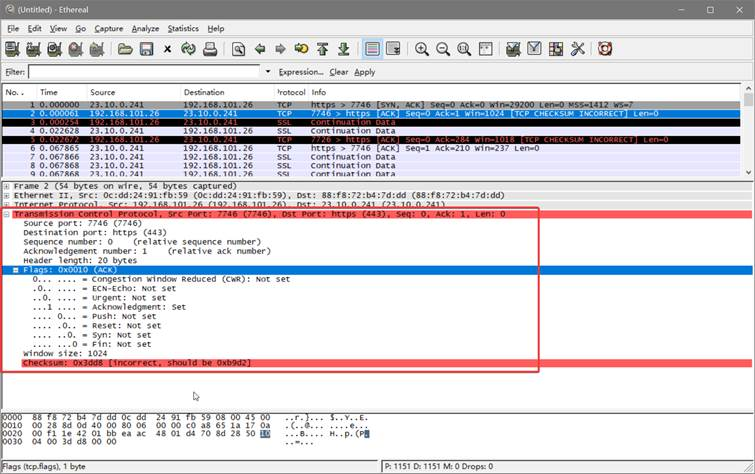Screen dimensions: 755x474
Task: Open coloring rules icon
Action: tap(556, 49)
